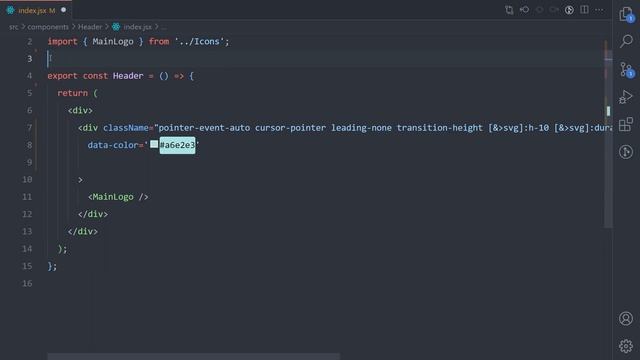This screenshot has height=360, width=640.
Task: Click the highlighted #a6e2e3 hex value
Action: click(x=177, y=145)
